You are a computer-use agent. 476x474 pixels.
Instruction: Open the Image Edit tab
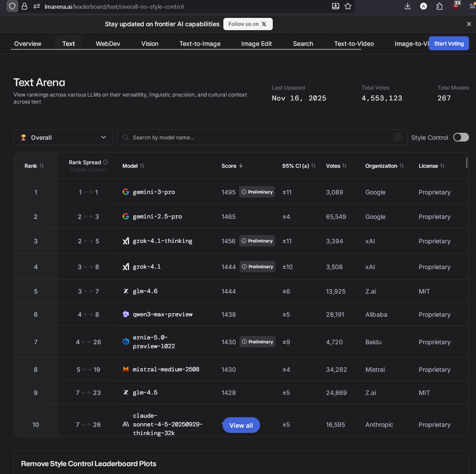pyautogui.click(x=257, y=44)
